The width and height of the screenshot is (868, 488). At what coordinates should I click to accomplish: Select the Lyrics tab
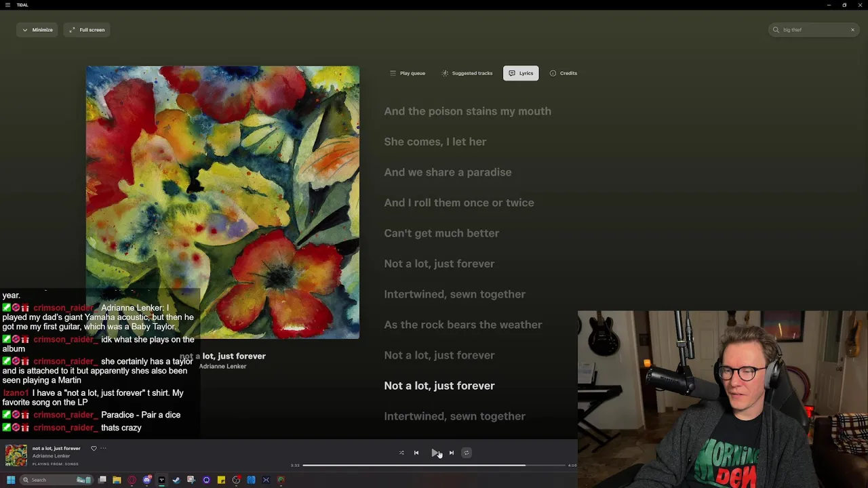521,73
